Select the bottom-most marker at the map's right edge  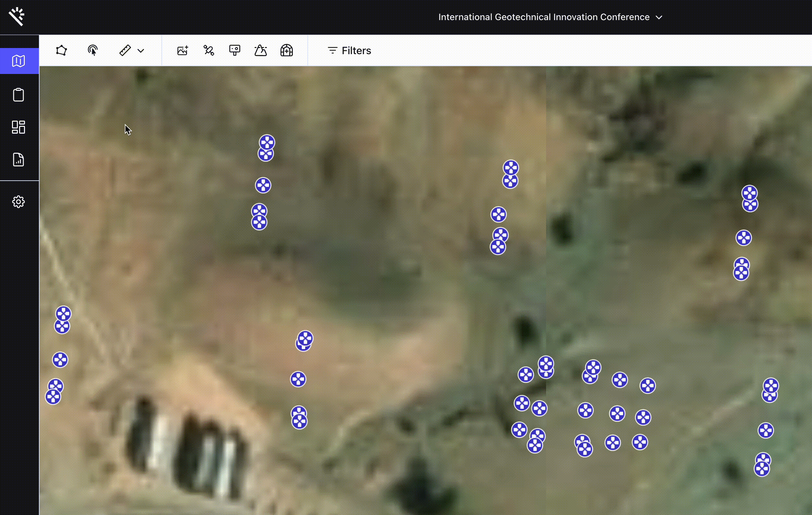762,468
